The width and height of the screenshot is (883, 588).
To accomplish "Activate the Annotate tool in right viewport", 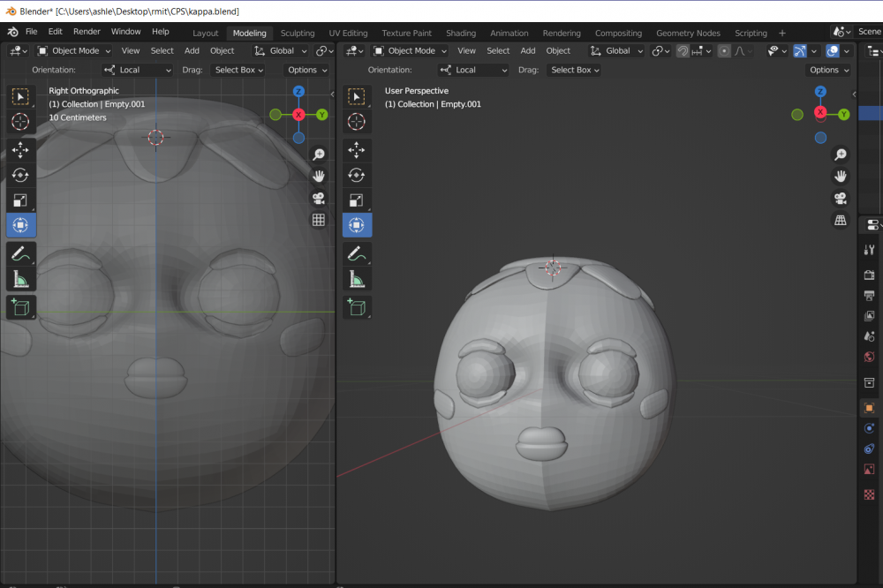I will point(357,254).
